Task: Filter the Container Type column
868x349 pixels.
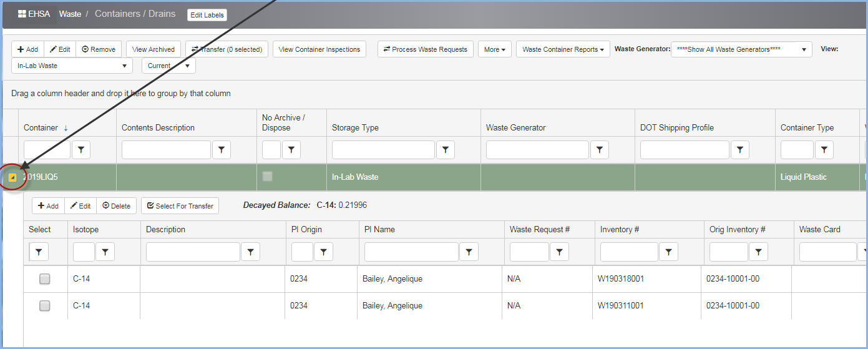Action: click(x=824, y=150)
